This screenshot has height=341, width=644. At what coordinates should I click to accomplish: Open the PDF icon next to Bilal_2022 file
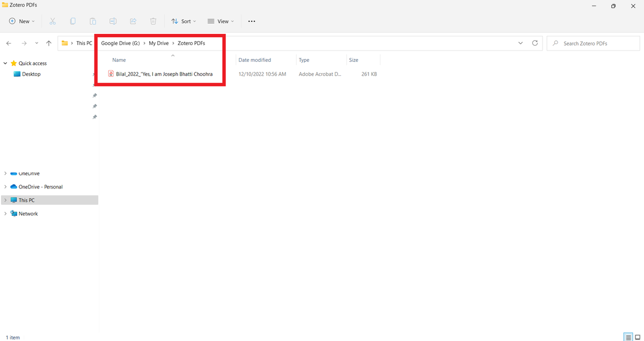[x=111, y=74]
